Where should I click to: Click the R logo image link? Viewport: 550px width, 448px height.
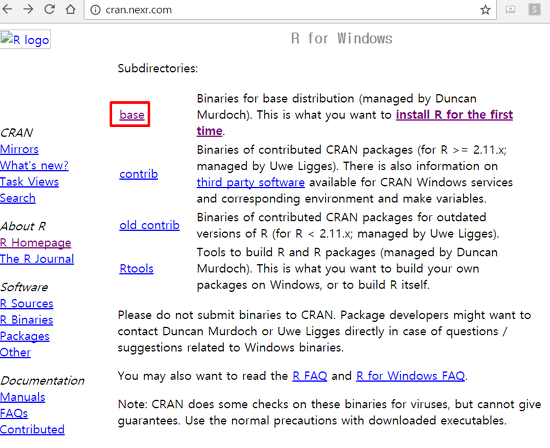click(x=25, y=39)
